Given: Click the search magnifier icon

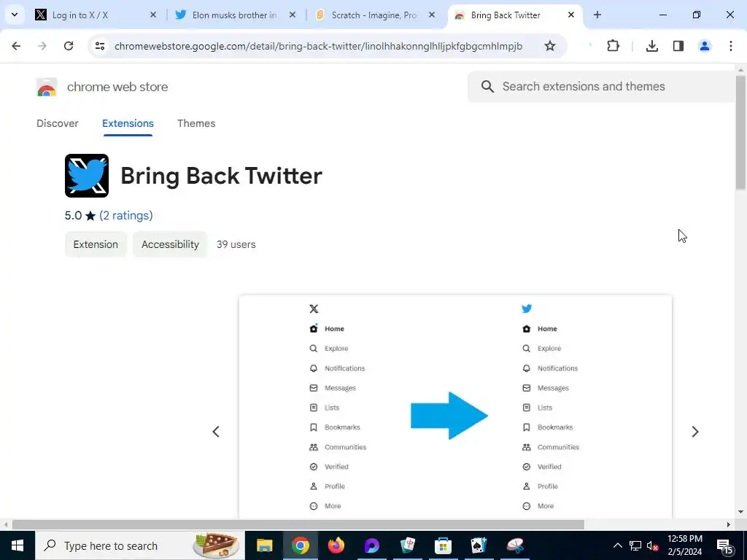Looking at the screenshot, I should [487, 87].
